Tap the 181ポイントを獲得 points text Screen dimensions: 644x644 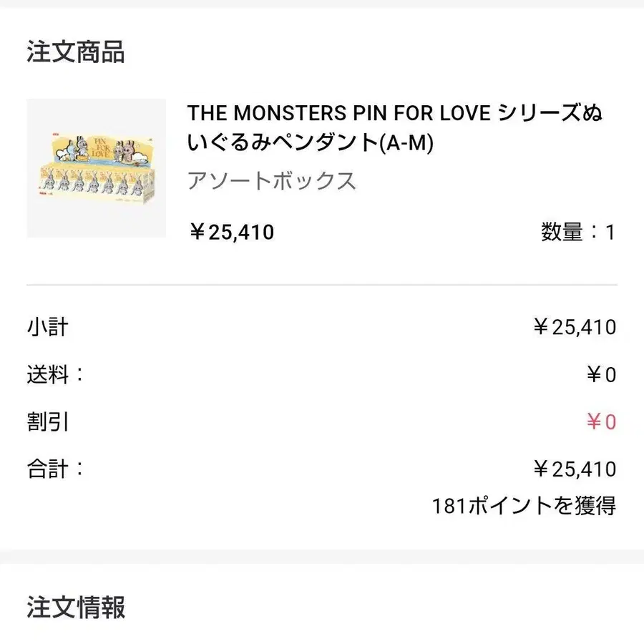click(x=523, y=507)
